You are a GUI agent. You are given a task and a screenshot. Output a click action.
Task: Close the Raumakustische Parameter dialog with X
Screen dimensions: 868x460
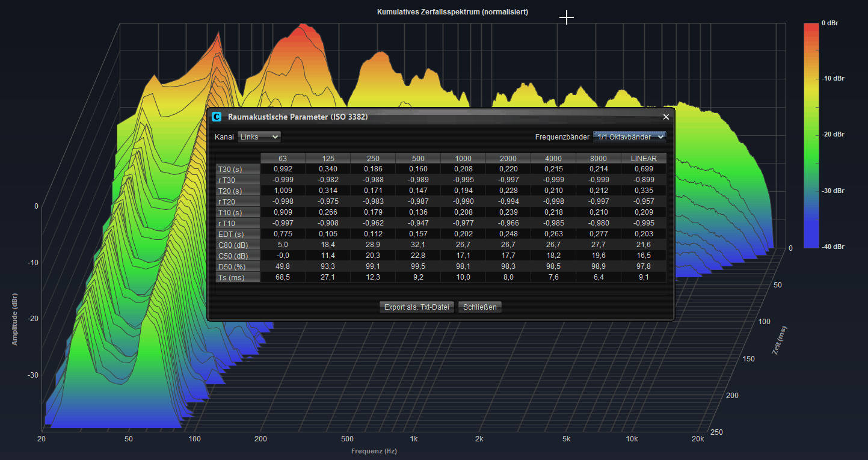(x=666, y=117)
